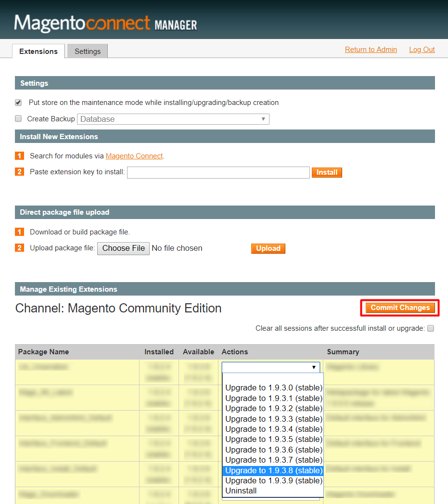
Task: Open the Extensions tab
Action: click(38, 52)
